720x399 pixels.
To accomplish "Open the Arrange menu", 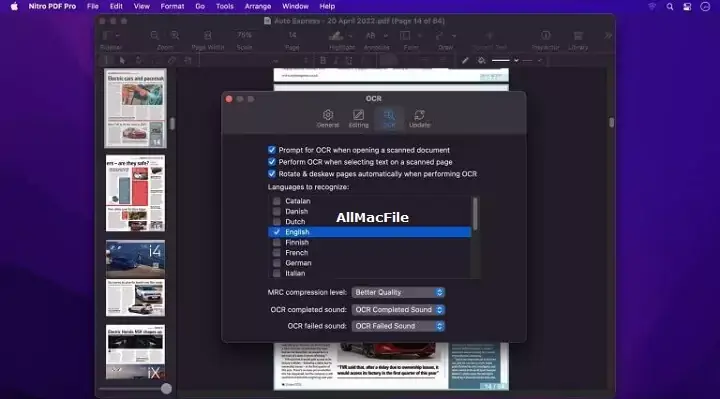I will tap(258, 6).
